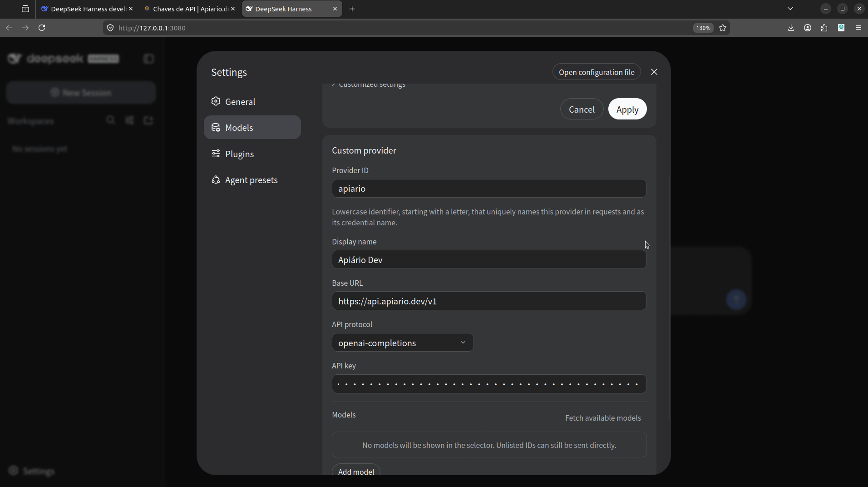Screen dimensions: 868x487
Task: Select the Models settings section
Action: pyautogui.click(x=252, y=128)
